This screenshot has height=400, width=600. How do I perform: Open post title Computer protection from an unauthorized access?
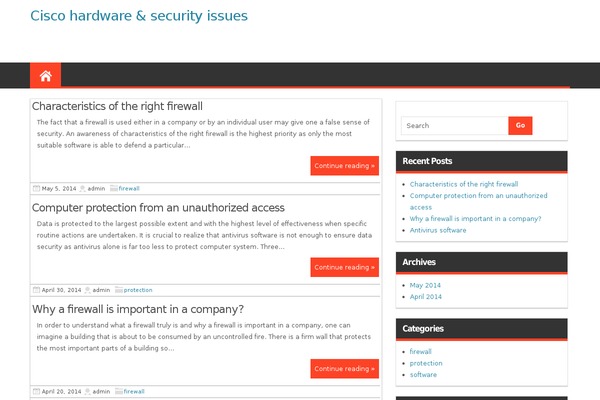(158, 207)
